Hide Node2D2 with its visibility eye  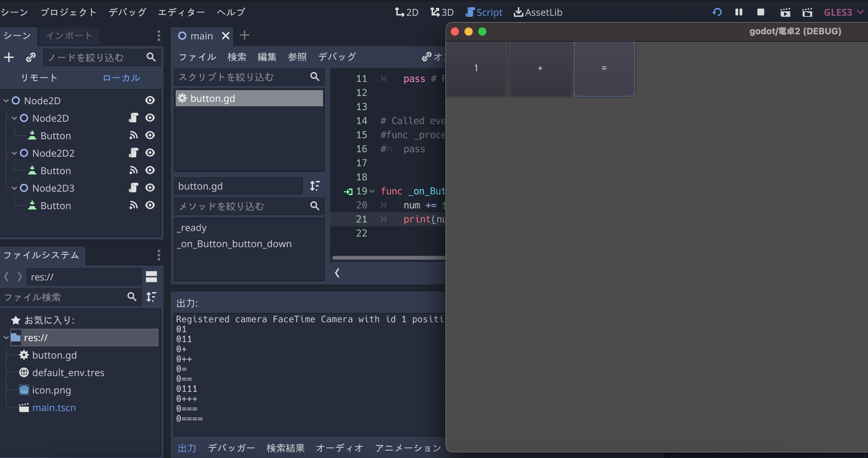[x=150, y=153]
